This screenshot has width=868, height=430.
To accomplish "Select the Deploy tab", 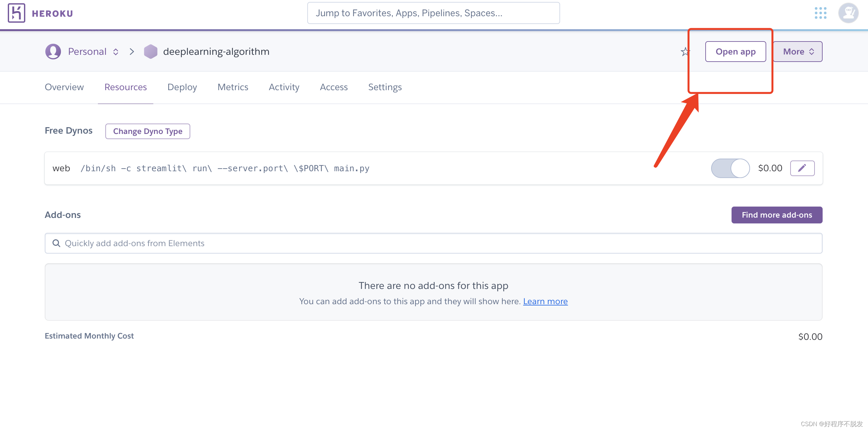I will point(182,87).
